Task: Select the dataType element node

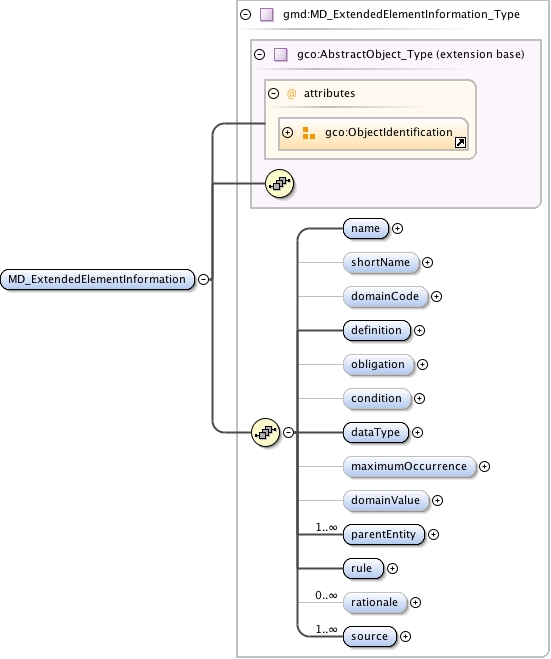Action: coord(376,432)
